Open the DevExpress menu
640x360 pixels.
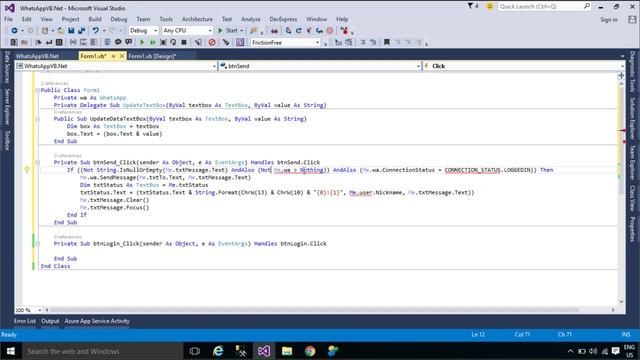click(x=283, y=19)
